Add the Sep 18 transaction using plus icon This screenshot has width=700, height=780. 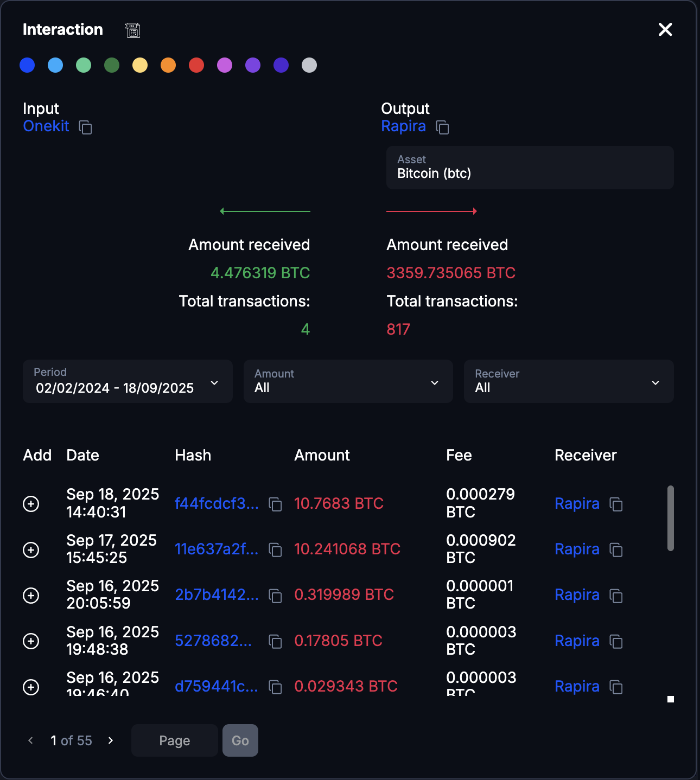point(31,503)
